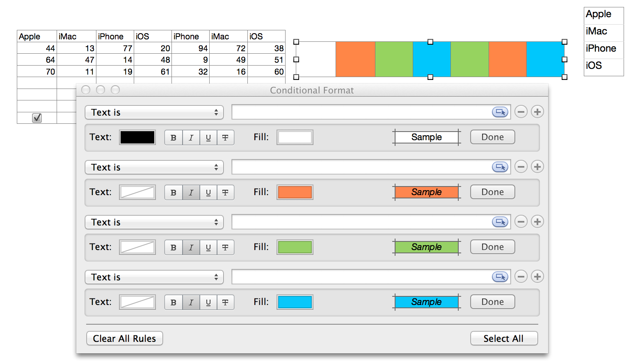Add a rule after the green-fill rule
Image resolution: width=631 pixels, height=364 pixels.
(537, 221)
